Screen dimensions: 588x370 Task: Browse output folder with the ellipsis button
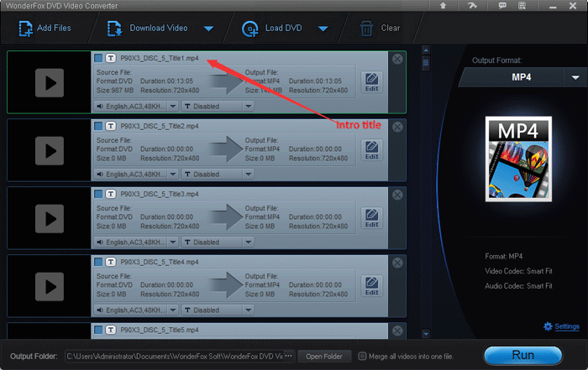[x=289, y=356]
